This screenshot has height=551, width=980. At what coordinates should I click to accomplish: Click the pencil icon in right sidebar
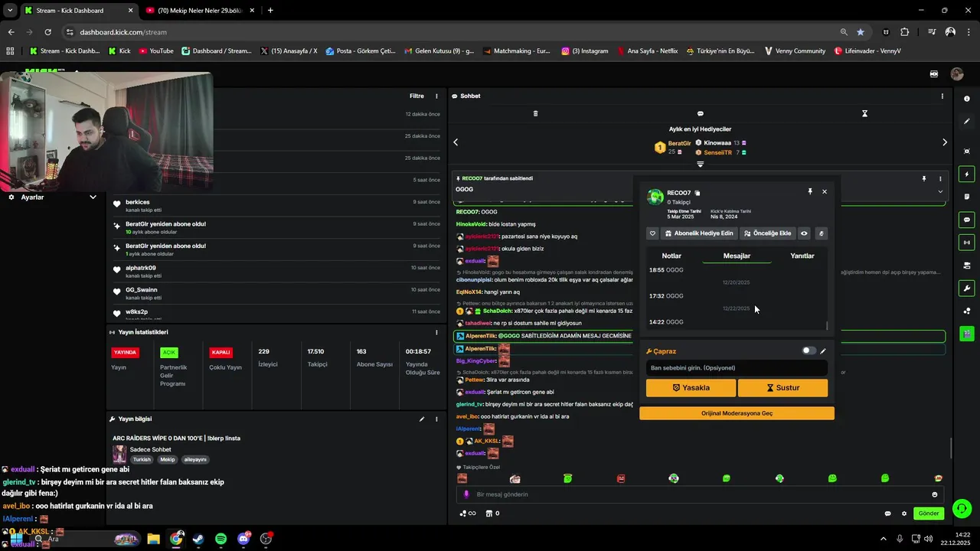[x=967, y=122]
